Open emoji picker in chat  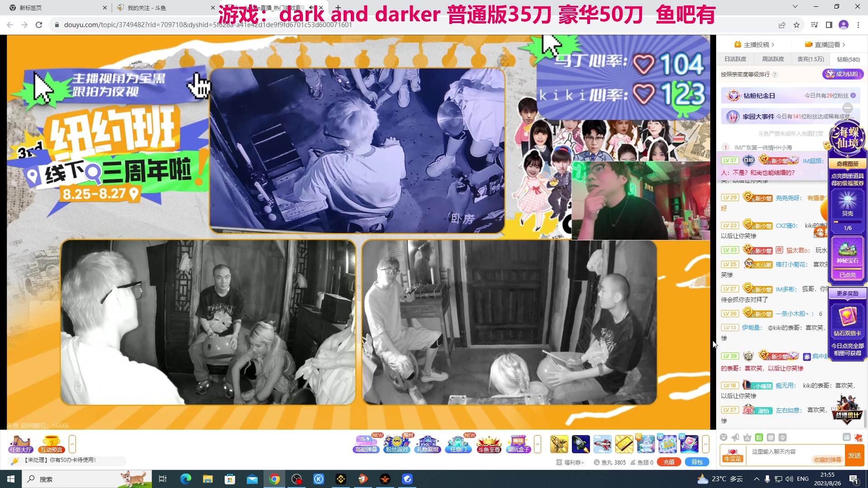(724, 437)
